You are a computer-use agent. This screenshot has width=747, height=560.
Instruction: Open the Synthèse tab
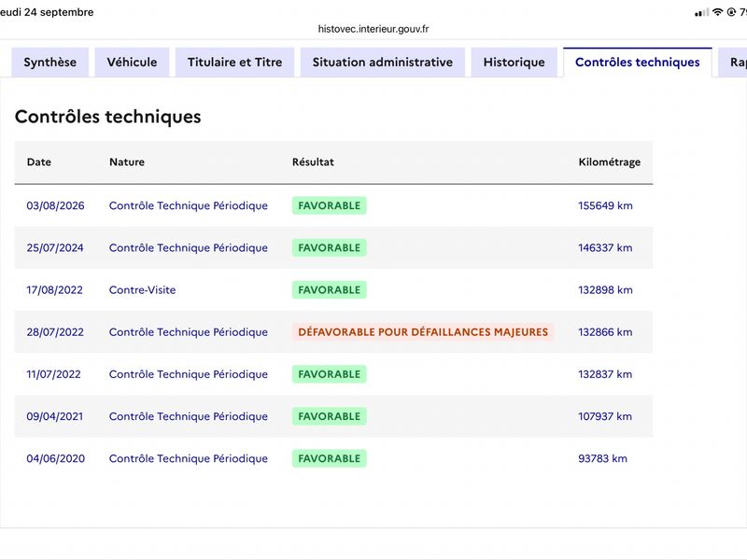coord(50,63)
